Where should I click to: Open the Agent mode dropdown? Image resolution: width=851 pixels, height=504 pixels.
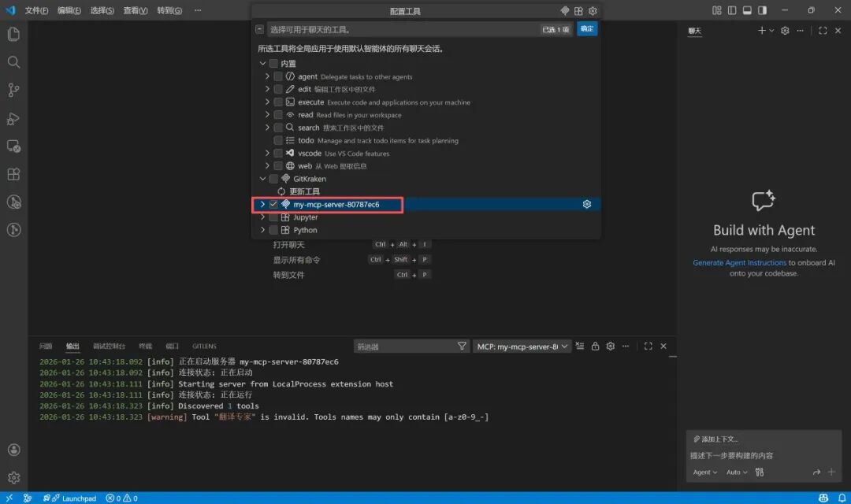point(705,472)
